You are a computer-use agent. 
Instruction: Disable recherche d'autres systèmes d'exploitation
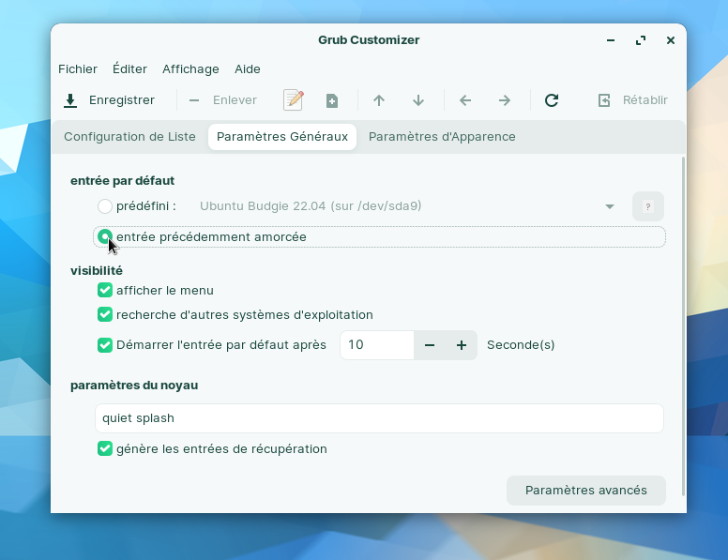point(105,315)
